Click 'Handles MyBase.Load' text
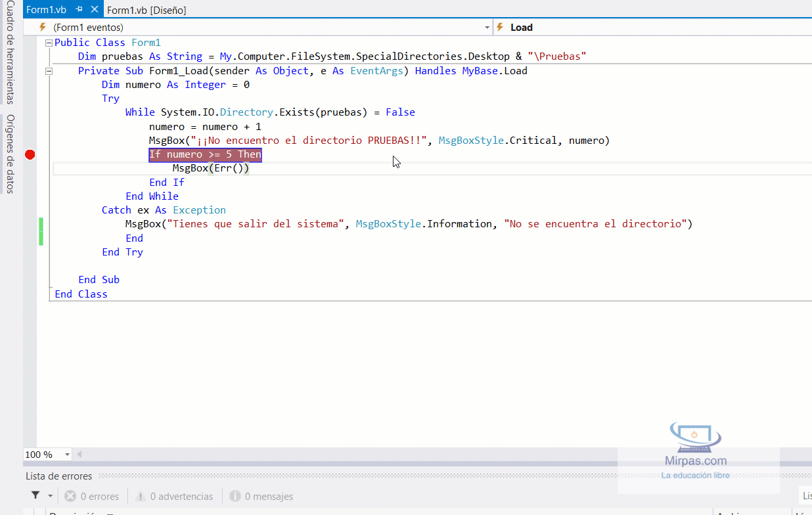The height and width of the screenshot is (515, 812). click(x=471, y=71)
